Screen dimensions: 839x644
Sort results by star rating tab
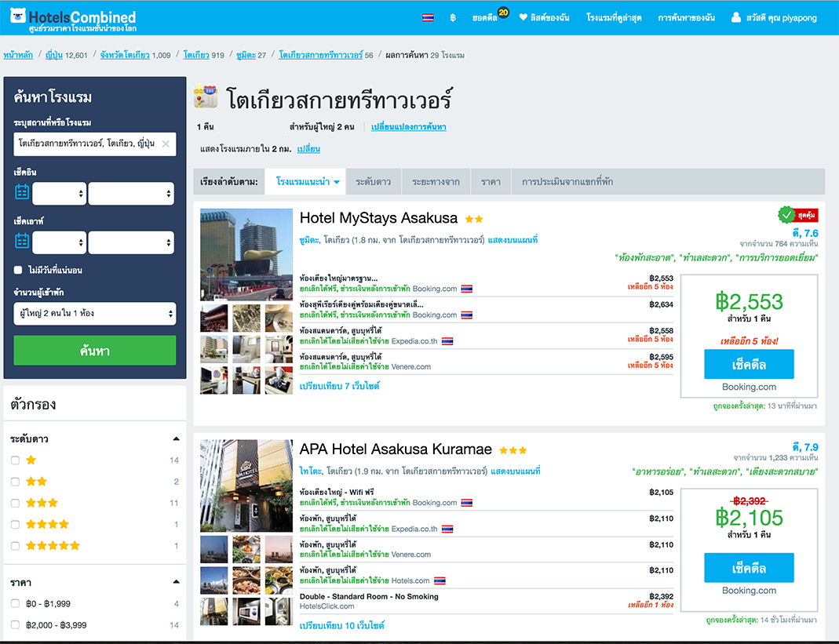click(x=373, y=182)
